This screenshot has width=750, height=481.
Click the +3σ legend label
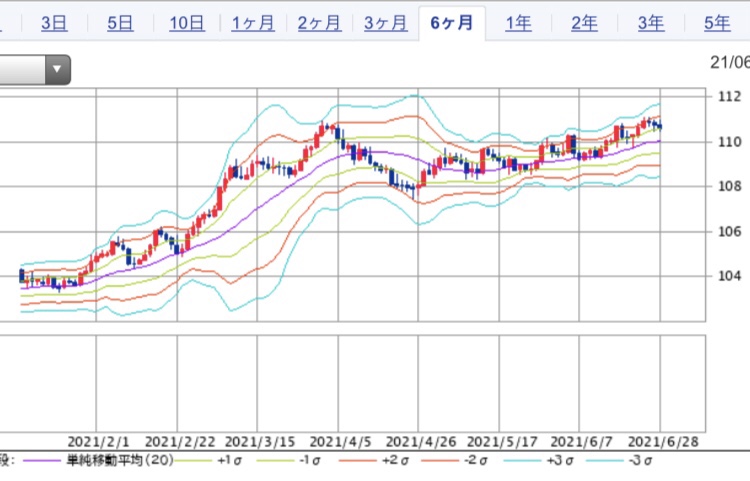560,460
